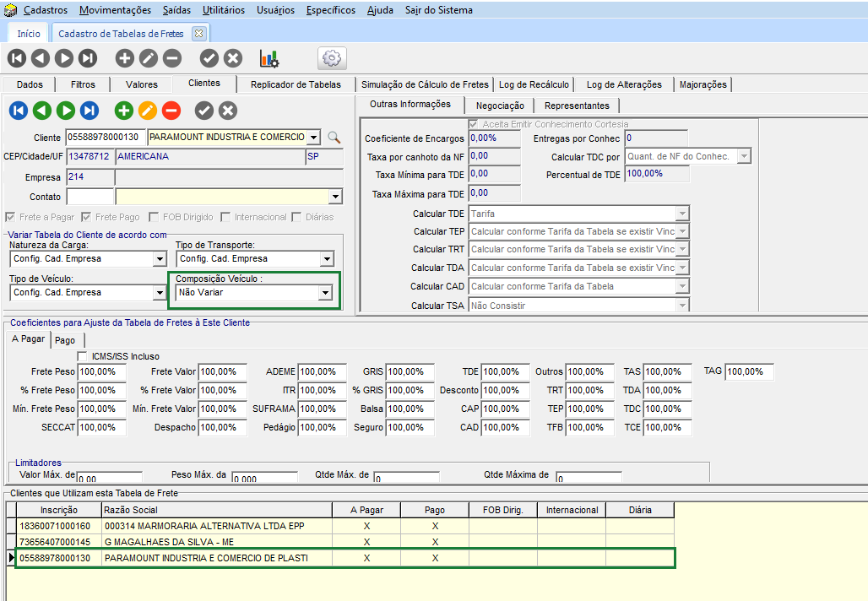Switch to the Pago coefficients tab
This screenshot has width=868, height=601.
[65, 340]
